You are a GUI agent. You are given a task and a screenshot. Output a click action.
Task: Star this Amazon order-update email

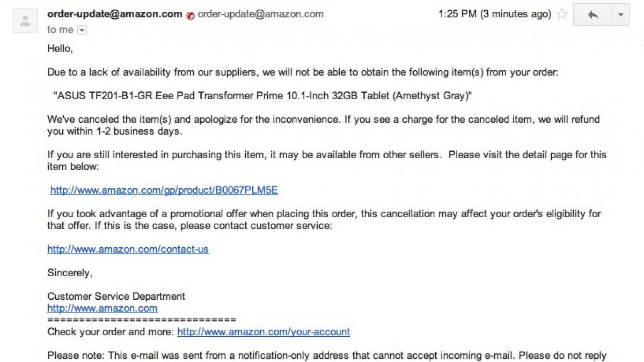tap(562, 14)
